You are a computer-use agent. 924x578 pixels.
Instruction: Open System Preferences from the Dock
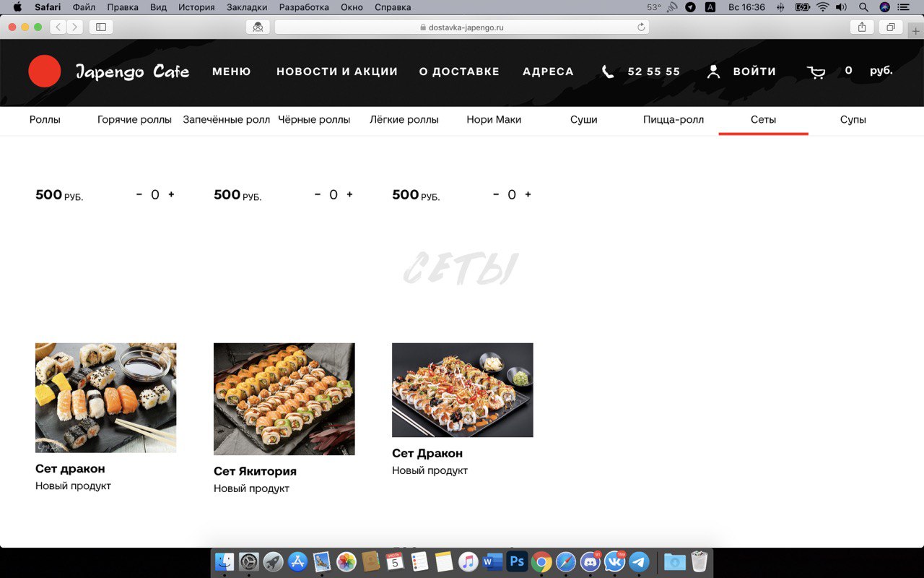pos(249,561)
